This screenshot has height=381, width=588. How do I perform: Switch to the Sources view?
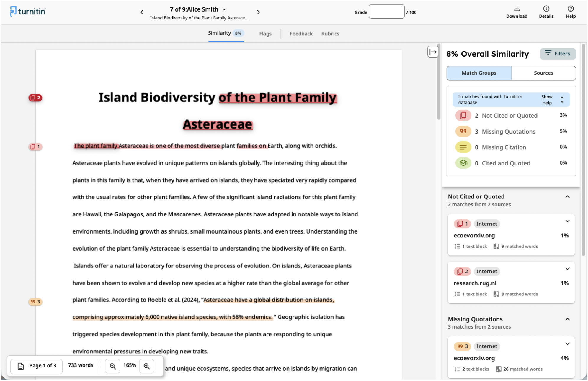click(x=543, y=73)
